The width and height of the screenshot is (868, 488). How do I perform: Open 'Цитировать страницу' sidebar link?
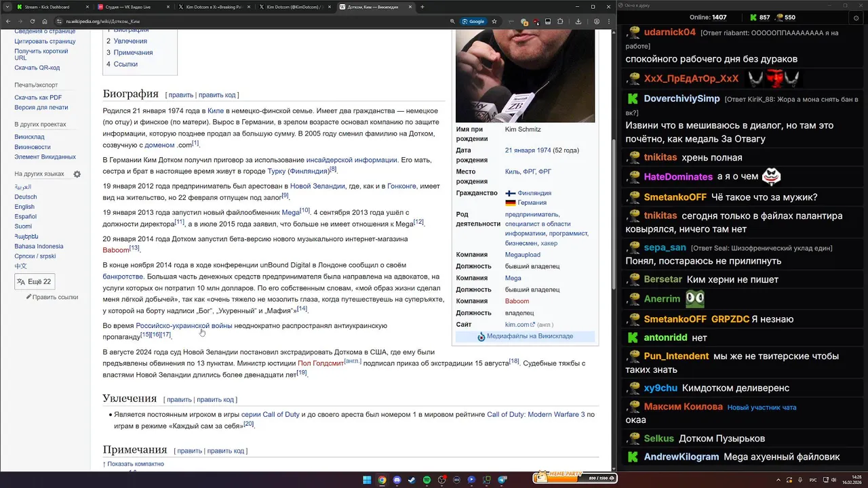(45, 41)
